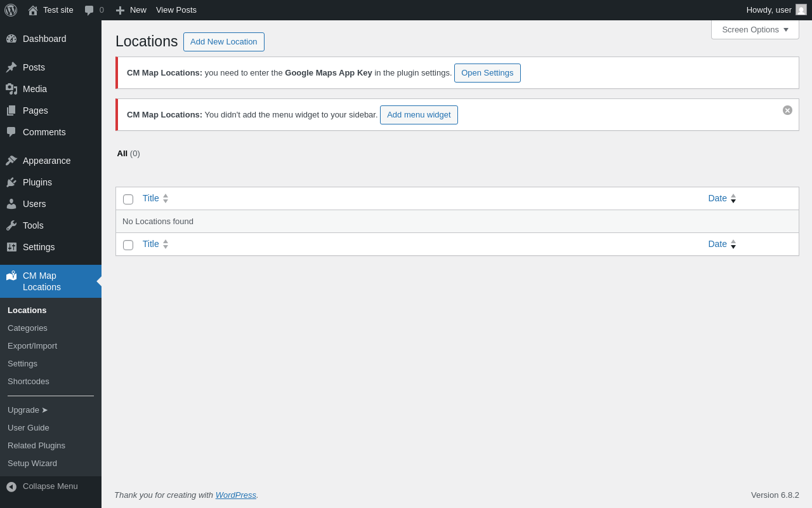Click the Comments speech bubble sidebar icon
Image resolution: width=812 pixels, height=508 pixels.
[11, 132]
